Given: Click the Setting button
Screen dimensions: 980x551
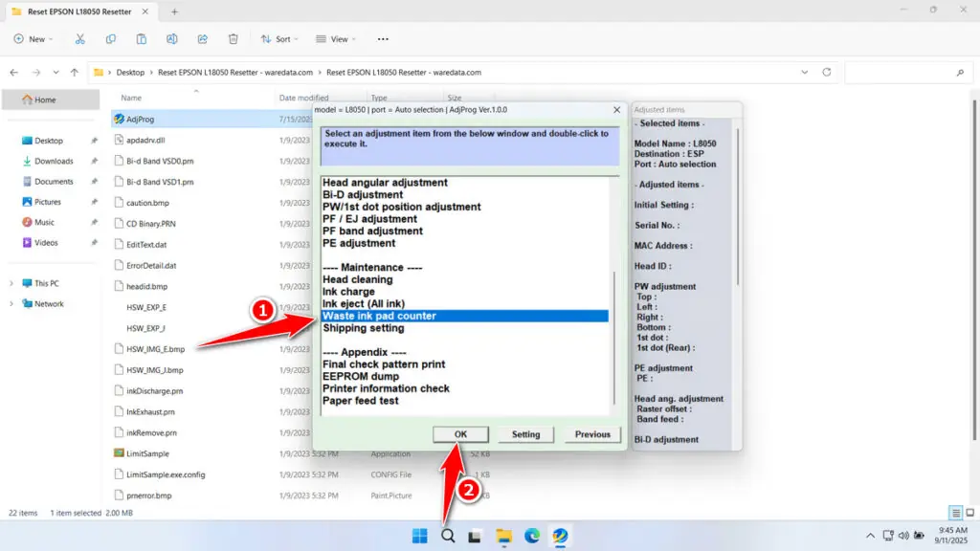Looking at the screenshot, I should tap(525, 434).
